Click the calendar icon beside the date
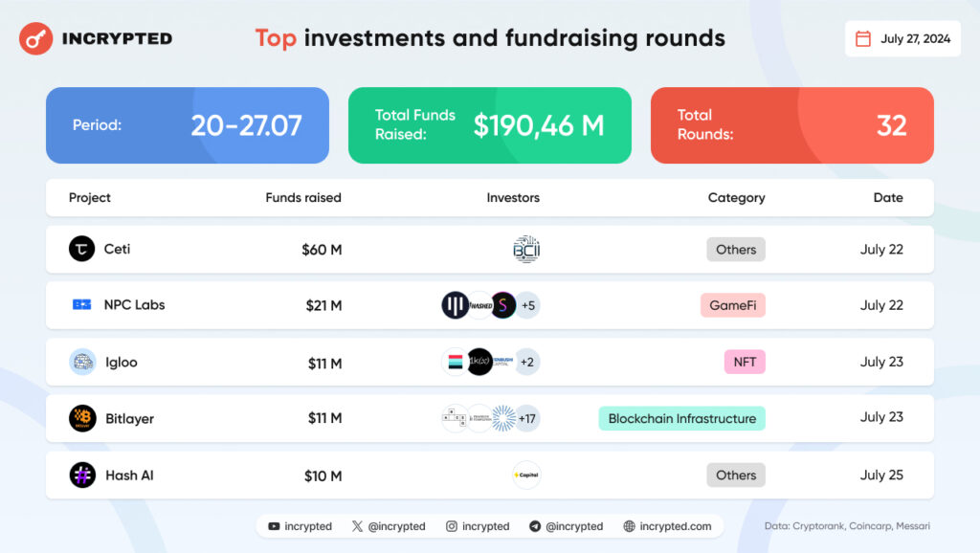The image size is (980, 553). (x=863, y=39)
